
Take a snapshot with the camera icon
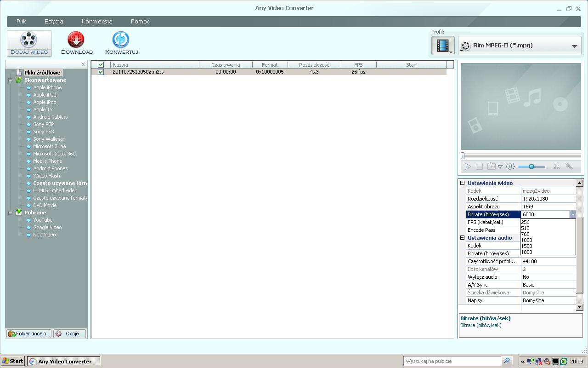click(x=491, y=167)
